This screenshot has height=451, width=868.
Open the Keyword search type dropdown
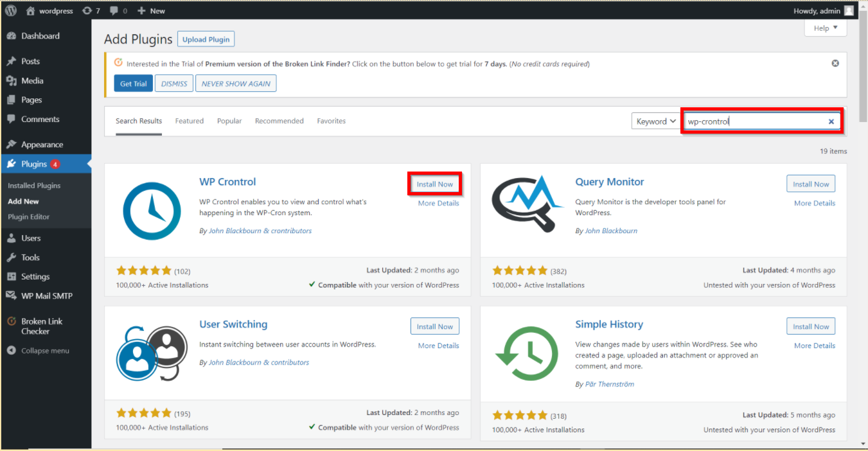click(655, 121)
